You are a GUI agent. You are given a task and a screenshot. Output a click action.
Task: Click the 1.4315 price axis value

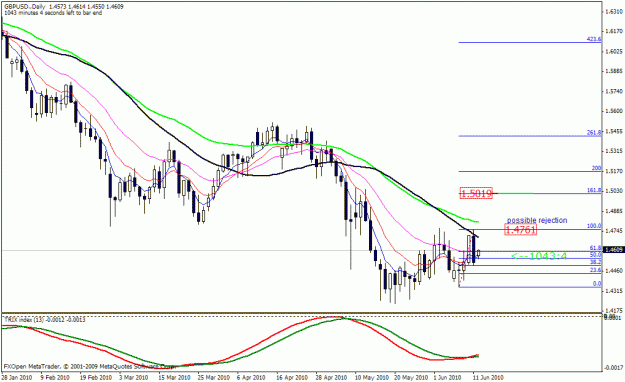pyautogui.click(x=614, y=291)
